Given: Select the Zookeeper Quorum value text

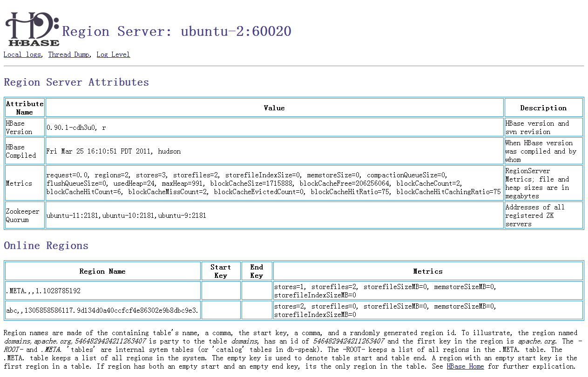Looking at the screenshot, I should point(126,215).
